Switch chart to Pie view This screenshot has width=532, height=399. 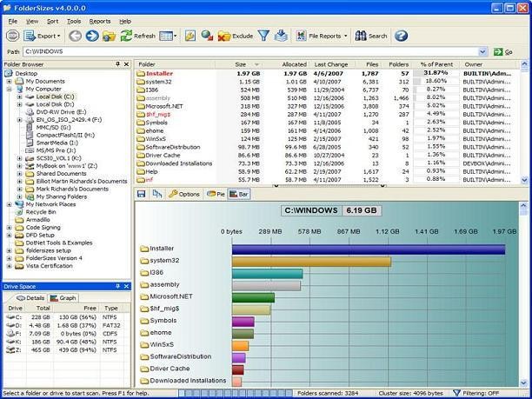pyautogui.click(x=216, y=194)
